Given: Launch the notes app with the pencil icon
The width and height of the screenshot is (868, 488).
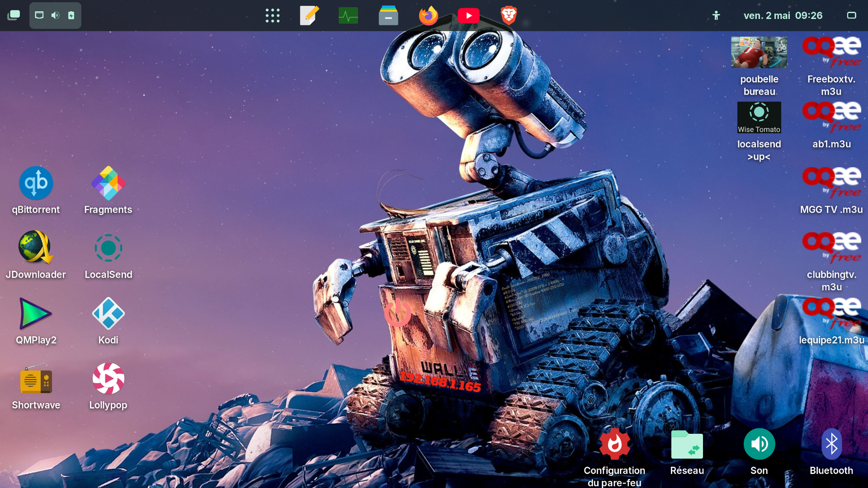Looking at the screenshot, I should 310,15.
